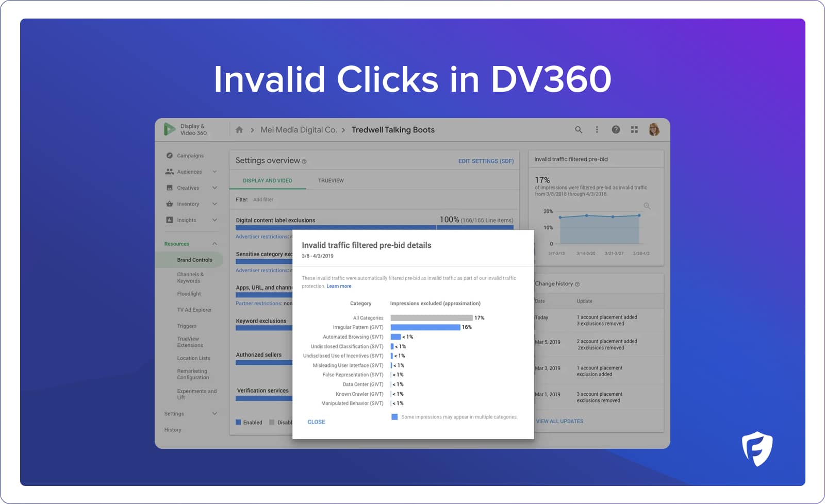
Task: Click the blue Enabled legend swatch
Action: click(x=238, y=423)
